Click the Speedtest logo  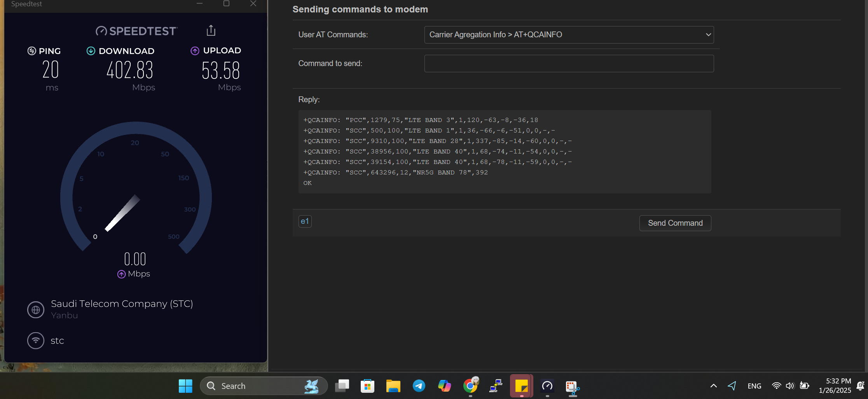tap(136, 31)
